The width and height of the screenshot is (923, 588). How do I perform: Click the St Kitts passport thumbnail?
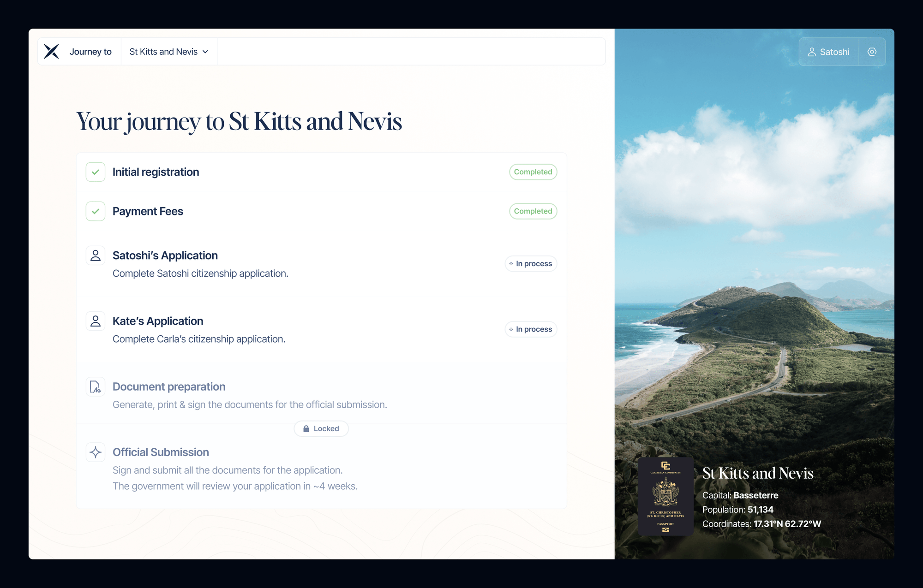click(665, 496)
